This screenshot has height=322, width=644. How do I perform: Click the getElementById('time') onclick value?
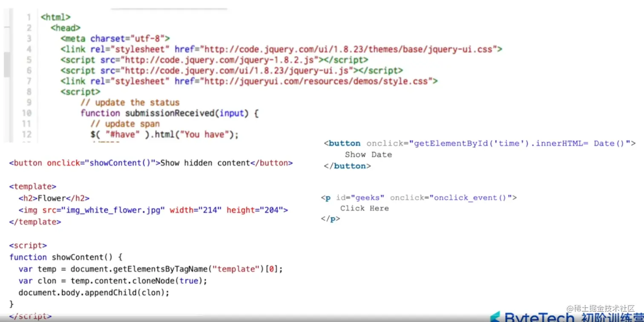520,144
